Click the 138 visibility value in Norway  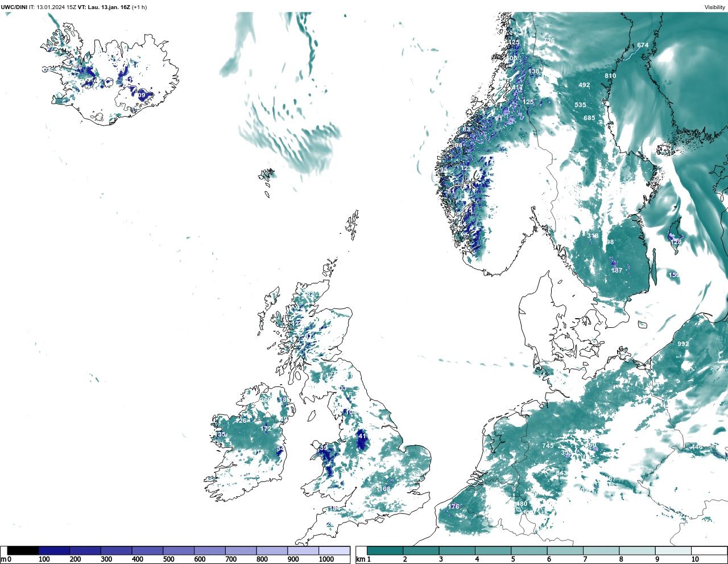pyautogui.click(x=534, y=71)
